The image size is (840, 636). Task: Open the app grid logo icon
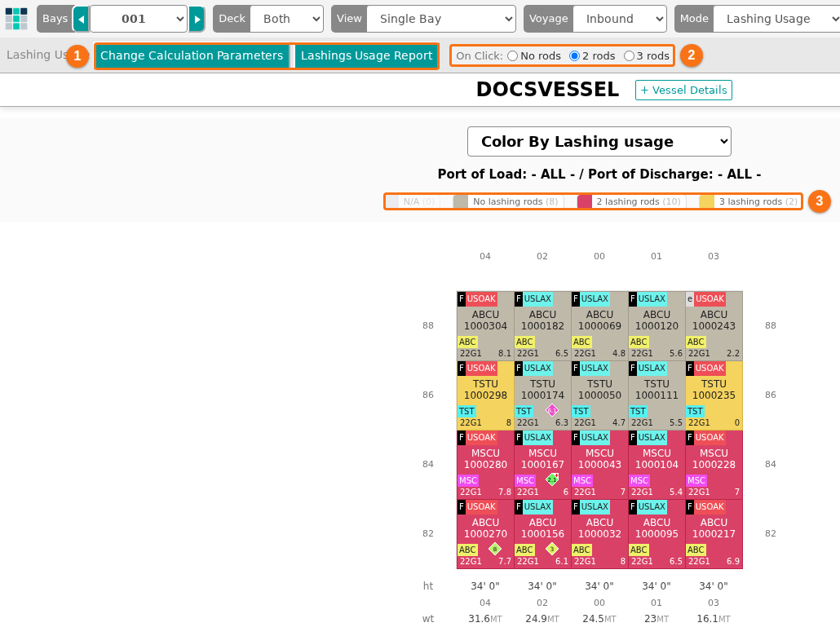coord(16,19)
